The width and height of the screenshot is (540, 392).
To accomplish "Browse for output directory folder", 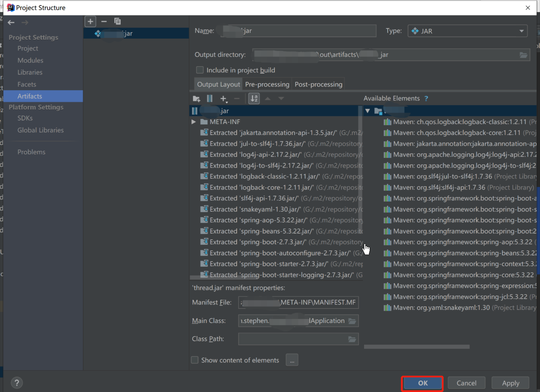I will click(523, 55).
